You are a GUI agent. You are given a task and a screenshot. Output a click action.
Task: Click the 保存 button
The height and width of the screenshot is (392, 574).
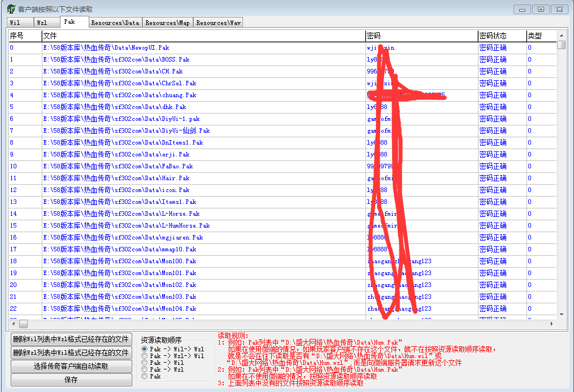coord(71,380)
